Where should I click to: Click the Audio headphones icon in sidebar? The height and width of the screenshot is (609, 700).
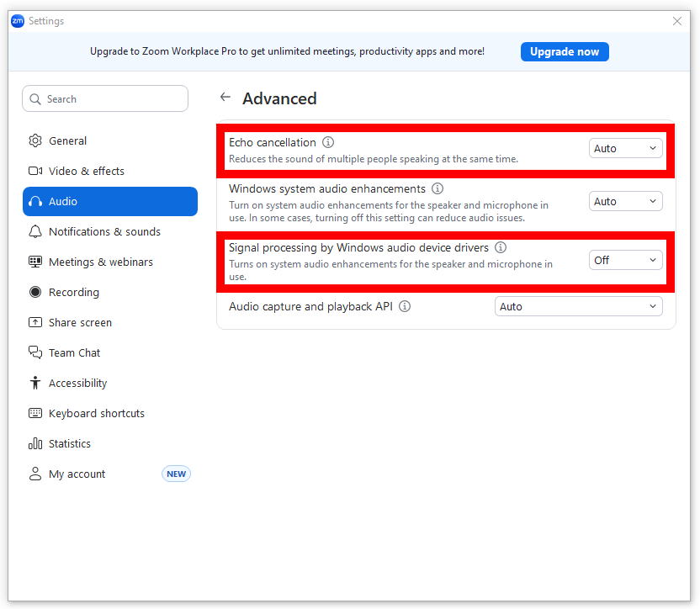point(34,201)
